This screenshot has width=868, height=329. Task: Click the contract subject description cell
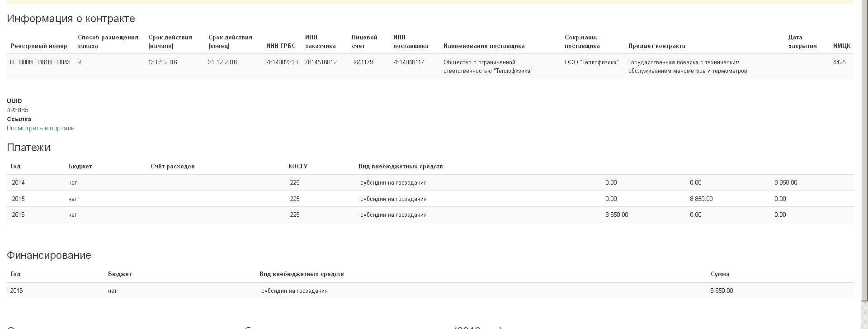687,67
